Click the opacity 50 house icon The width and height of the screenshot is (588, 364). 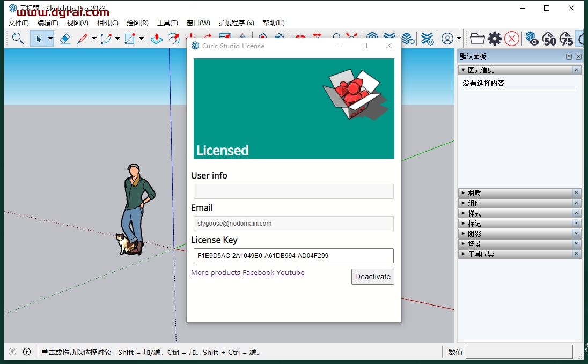[549, 39]
